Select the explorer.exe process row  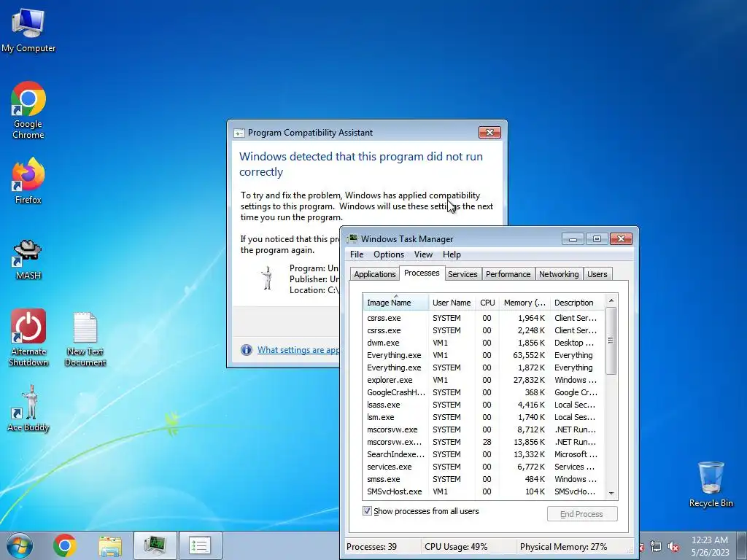[x=484, y=380]
